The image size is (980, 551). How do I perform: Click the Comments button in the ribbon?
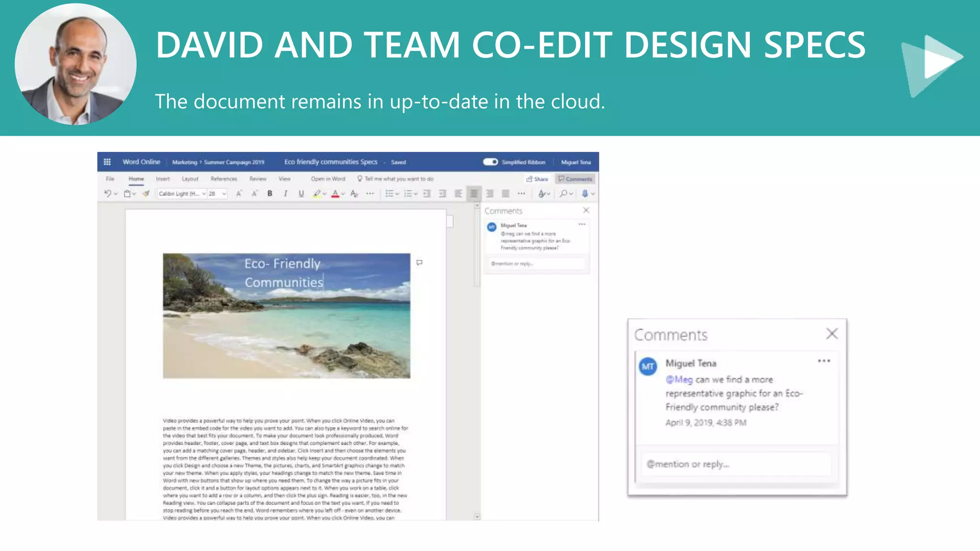[x=575, y=179]
